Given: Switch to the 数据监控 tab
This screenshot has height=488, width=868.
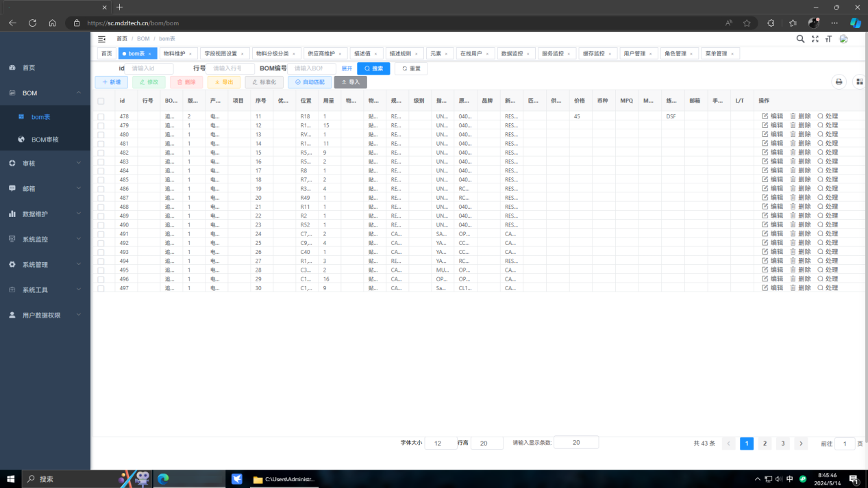Looking at the screenshot, I should [516, 53].
